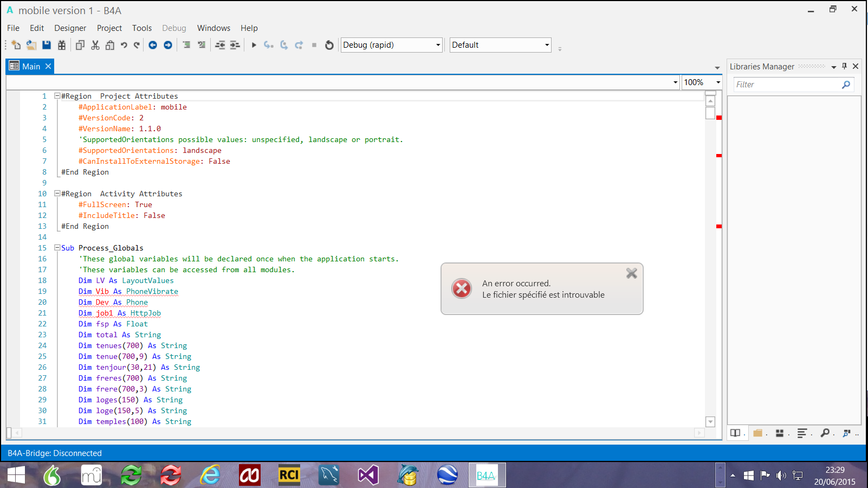Click the vertical scrollbar down arrow
Screen dimensions: 868x488
coord(710,422)
